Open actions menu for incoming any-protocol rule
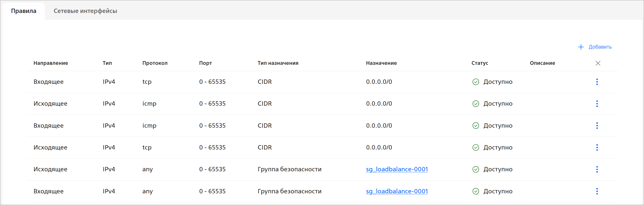Viewport: 644px width, 205px height. (597, 191)
